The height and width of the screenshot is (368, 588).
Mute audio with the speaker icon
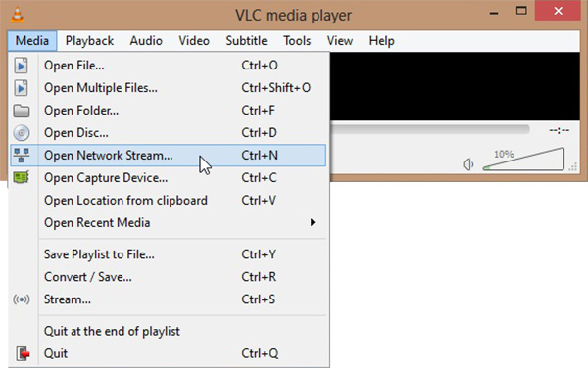click(468, 164)
